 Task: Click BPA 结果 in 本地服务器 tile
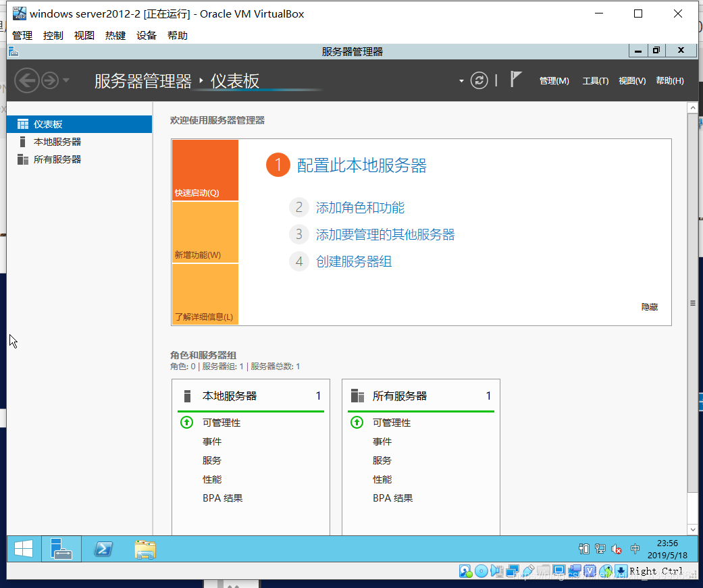[x=222, y=498]
